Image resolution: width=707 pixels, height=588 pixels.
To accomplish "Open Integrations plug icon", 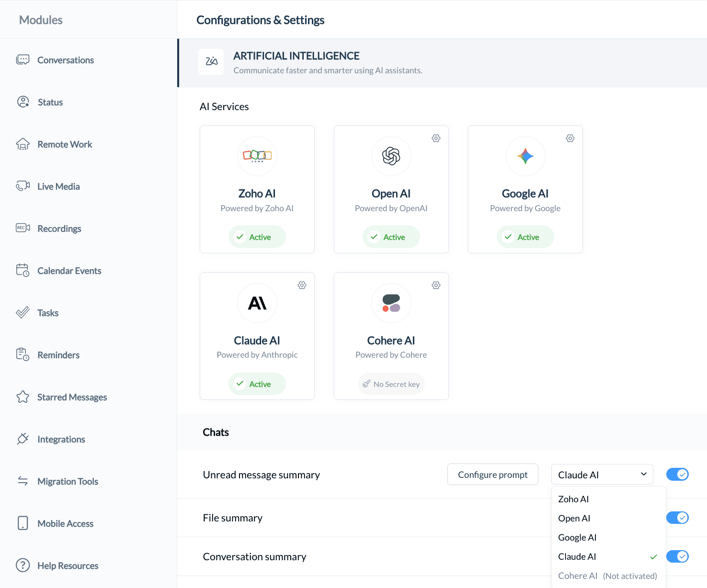I will [23, 439].
